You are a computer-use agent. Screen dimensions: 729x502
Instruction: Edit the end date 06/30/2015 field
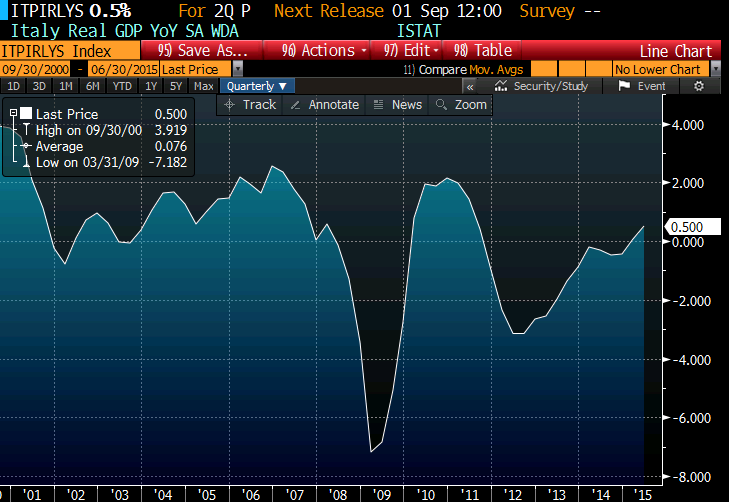pos(124,69)
